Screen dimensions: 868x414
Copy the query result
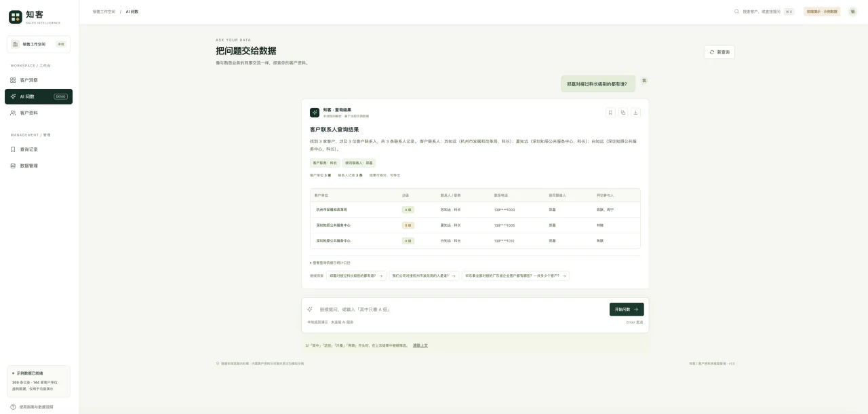coord(623,113)
